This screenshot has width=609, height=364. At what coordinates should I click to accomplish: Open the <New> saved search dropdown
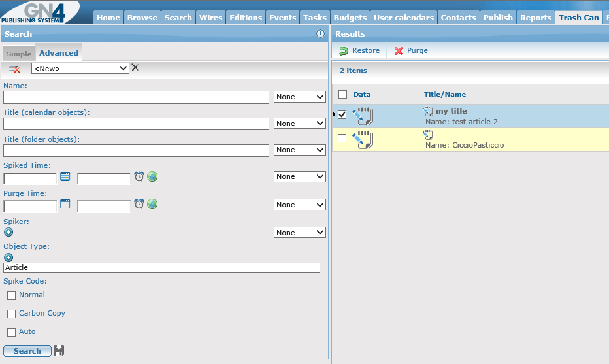80,69
